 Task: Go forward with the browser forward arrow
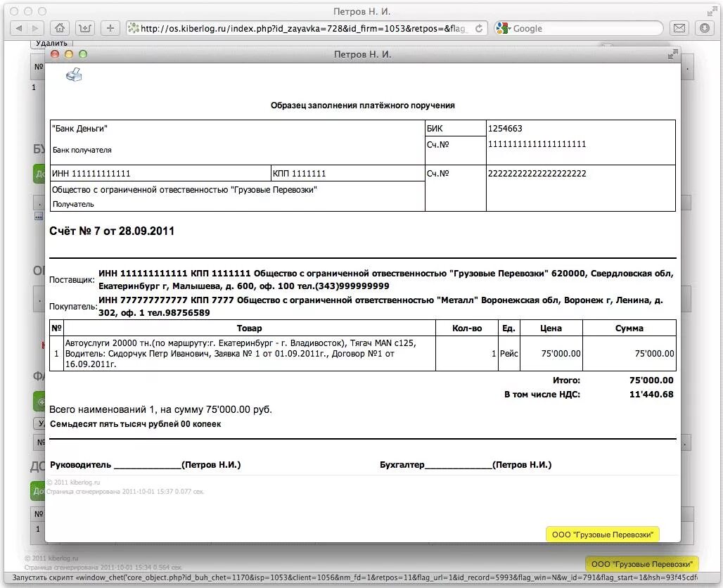point(35,28)
